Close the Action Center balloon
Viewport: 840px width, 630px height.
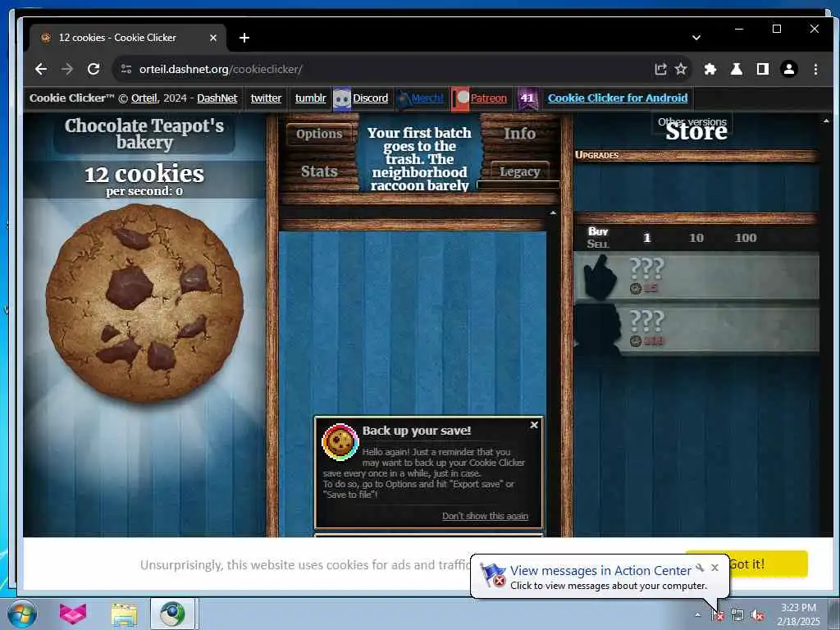(x=714, y=568)
